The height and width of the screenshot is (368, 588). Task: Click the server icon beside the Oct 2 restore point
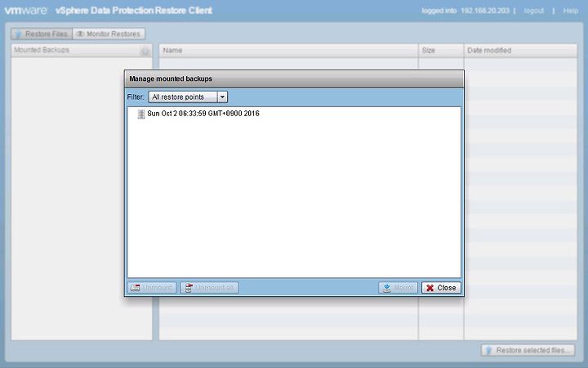tap(141, 114)
